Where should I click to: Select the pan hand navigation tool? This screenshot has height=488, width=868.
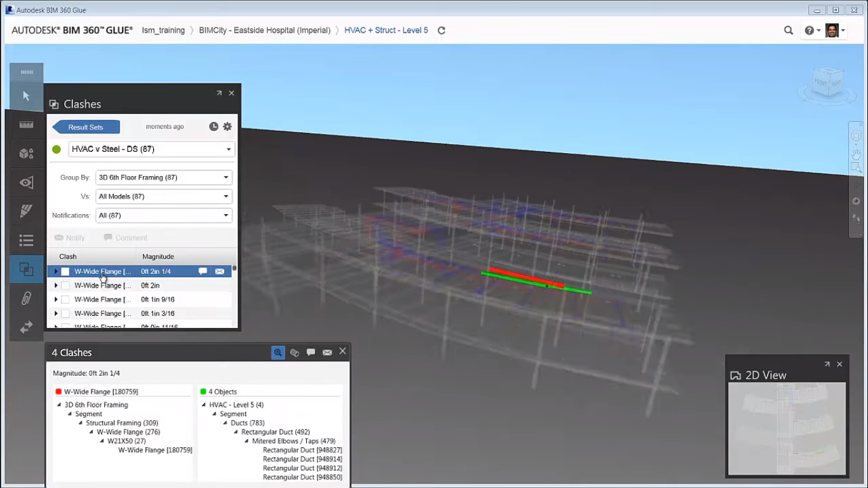[856, 154]
